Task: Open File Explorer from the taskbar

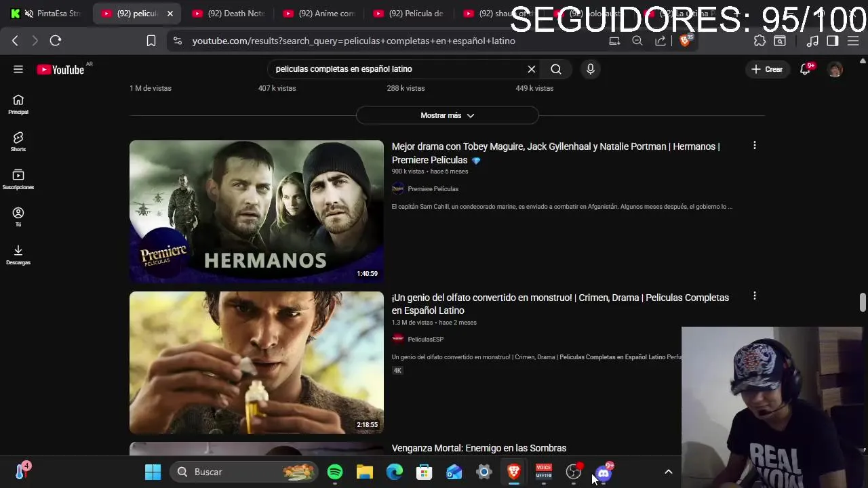Action: click(365, 472)
